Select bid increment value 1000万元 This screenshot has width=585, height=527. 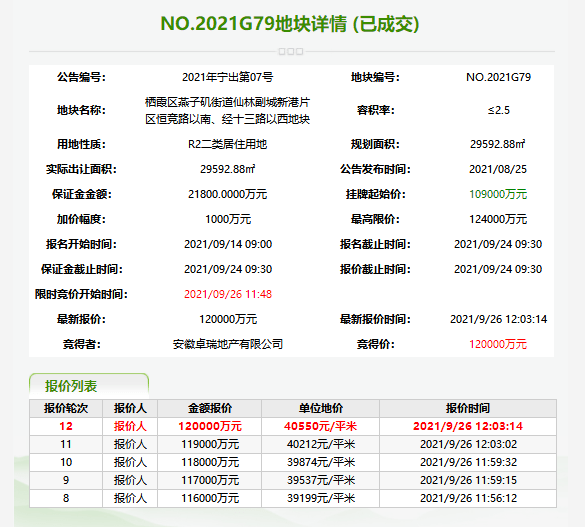tap(228, 219)
